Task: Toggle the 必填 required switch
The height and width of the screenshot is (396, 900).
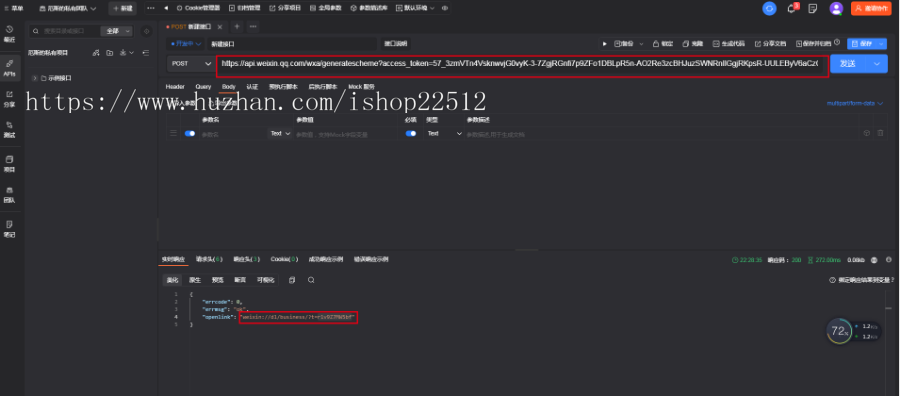Action: pos(411,133)
